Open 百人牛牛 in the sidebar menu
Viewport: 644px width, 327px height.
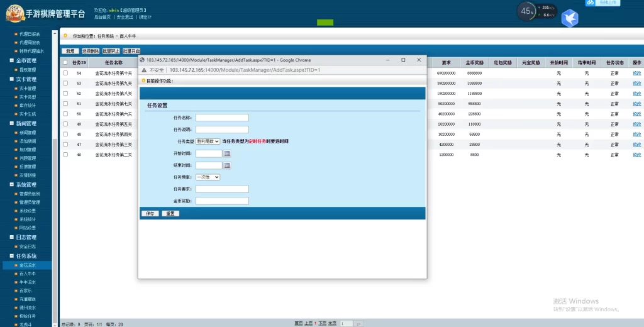(28, 274)
